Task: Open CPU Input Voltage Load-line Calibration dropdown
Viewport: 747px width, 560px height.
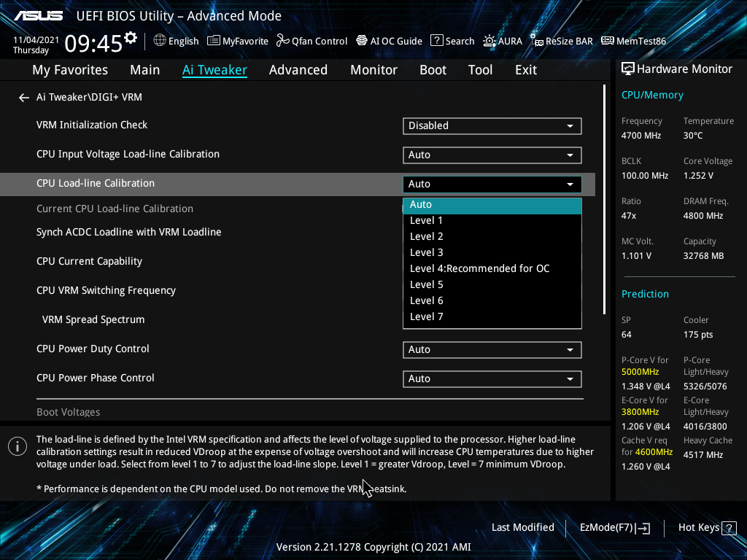Action: pos(492,155)
